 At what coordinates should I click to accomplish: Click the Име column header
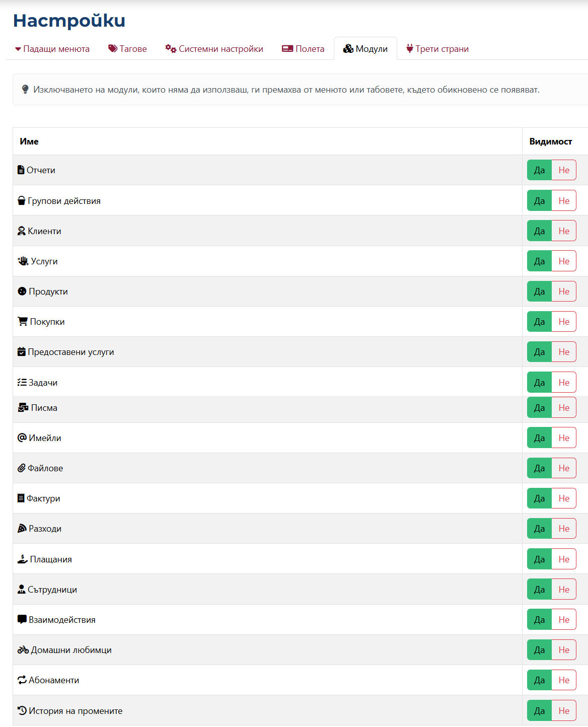[29, 141]
